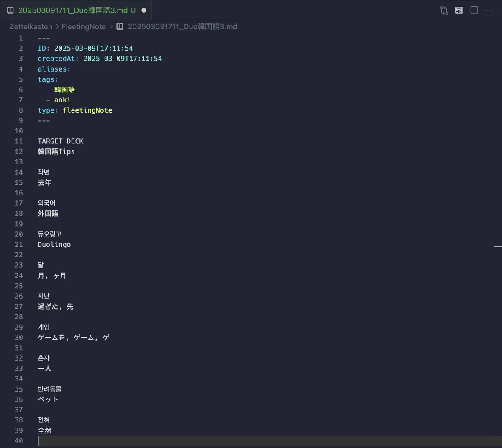Open the preview layout icon in editor toolbar
502x448 pixels.
(459, 10)
